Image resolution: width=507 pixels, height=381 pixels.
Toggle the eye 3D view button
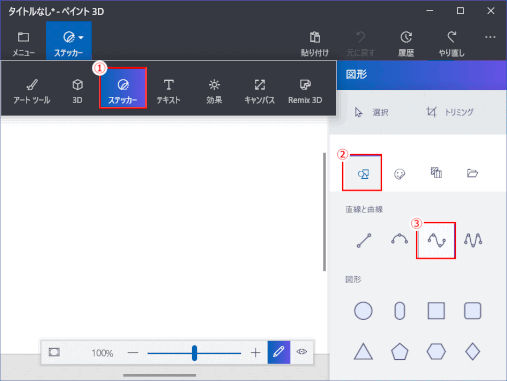301,352
